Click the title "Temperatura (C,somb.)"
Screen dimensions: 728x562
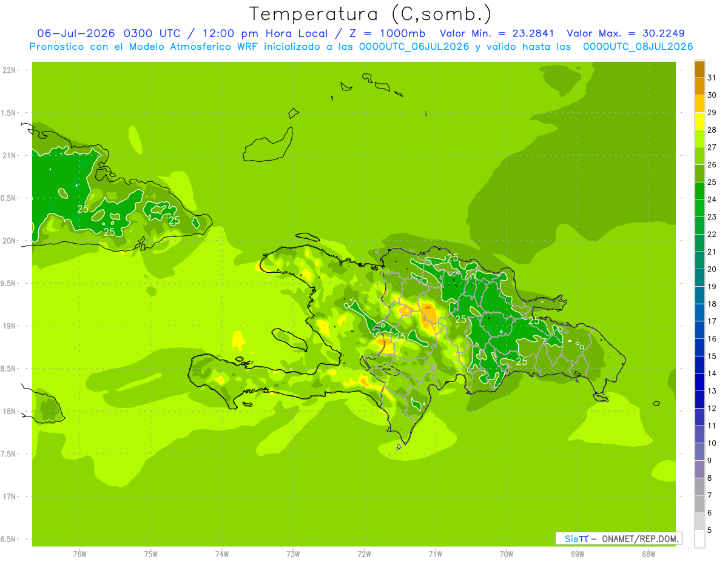coord(370,14)
